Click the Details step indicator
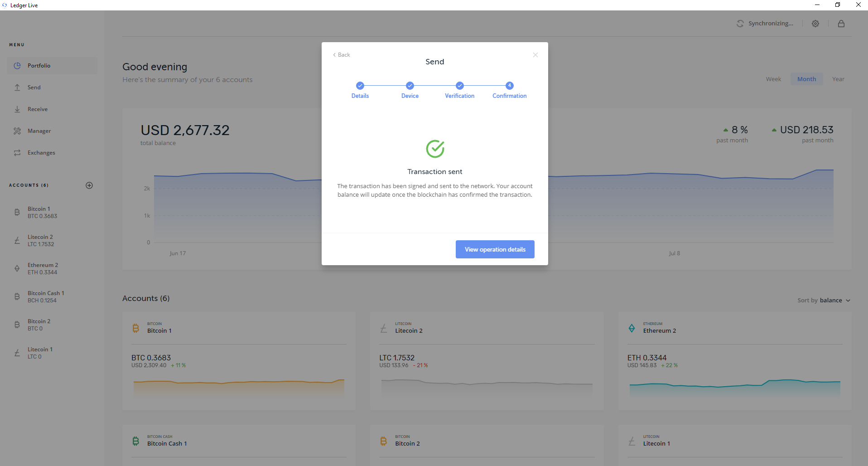The width and height of the screenshot is (868, 466). [x=360, y=90]
